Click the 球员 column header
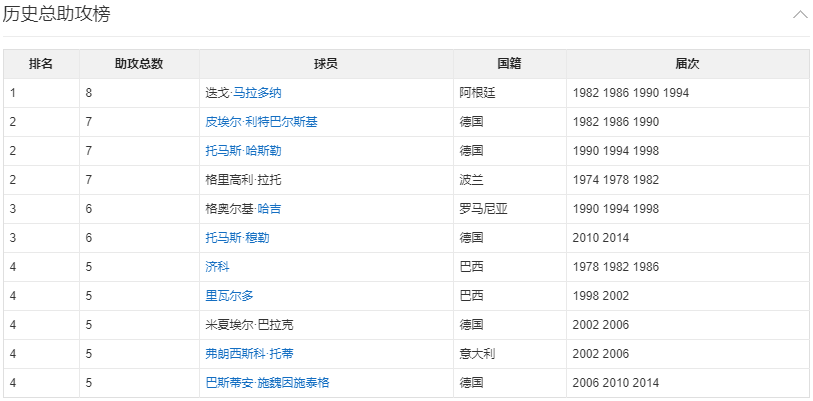Viewport: 813px width, 401px height. [x=326, y=64]
